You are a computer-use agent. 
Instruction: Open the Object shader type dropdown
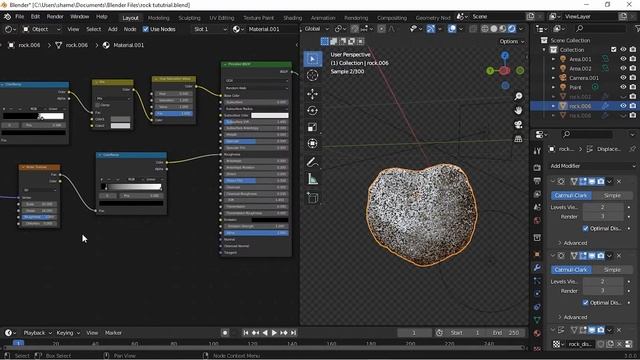41,29
